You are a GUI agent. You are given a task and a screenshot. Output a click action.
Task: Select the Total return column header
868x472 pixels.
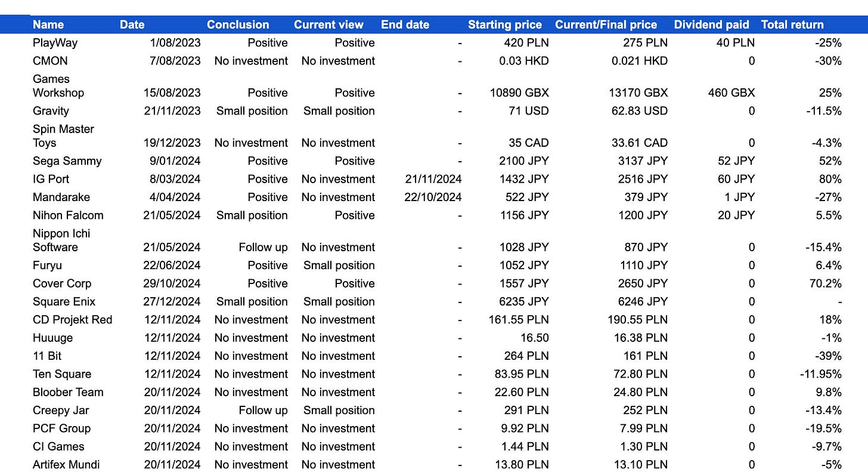click(x=792, y=24)
